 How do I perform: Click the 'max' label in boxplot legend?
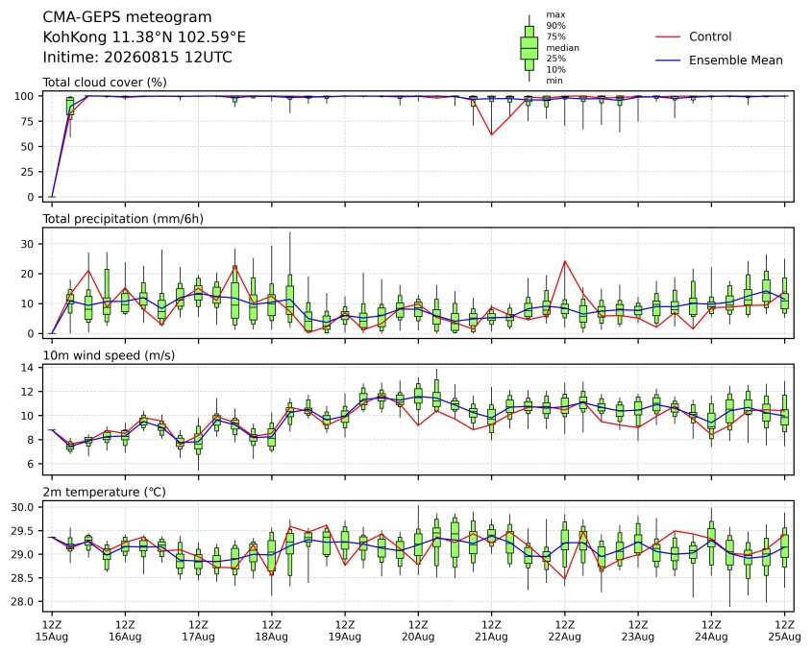click(x=555, y=15)
